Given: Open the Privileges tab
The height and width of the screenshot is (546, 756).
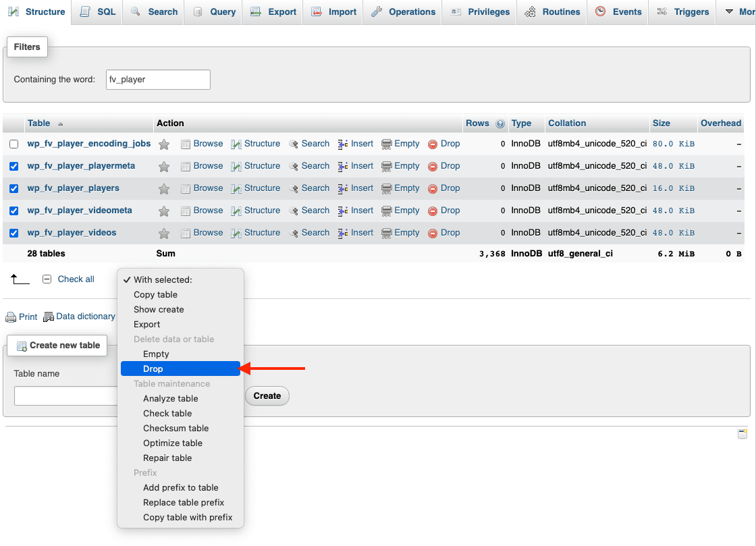Looking at the screenshot, I should (x=479, y=11).
